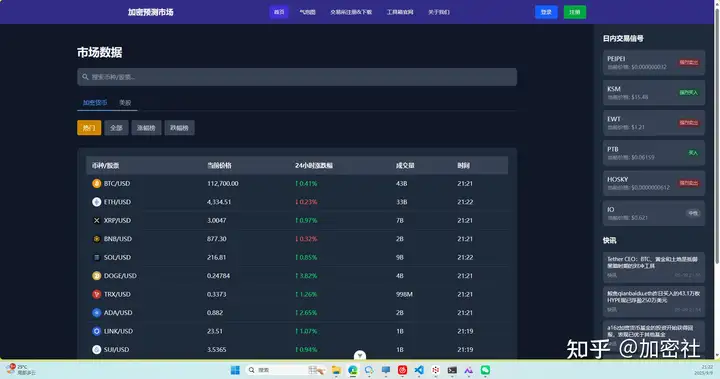
Task: Select the 全部 filter chip
Action: (116, 128)
